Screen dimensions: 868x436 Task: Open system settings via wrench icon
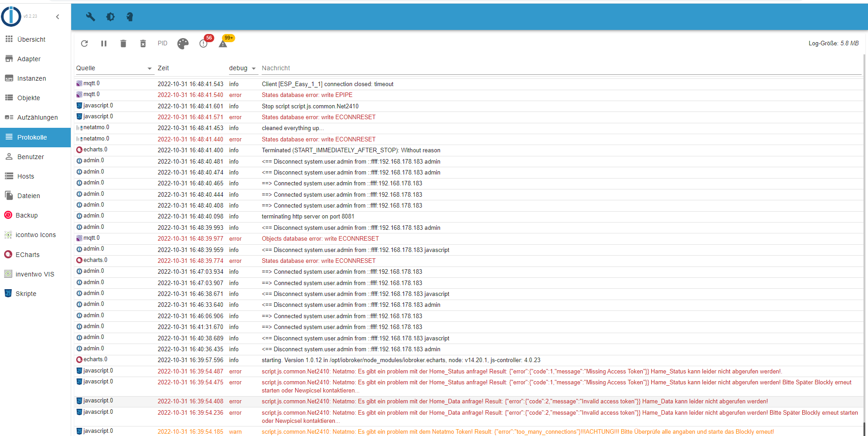[x=90, y=17]
